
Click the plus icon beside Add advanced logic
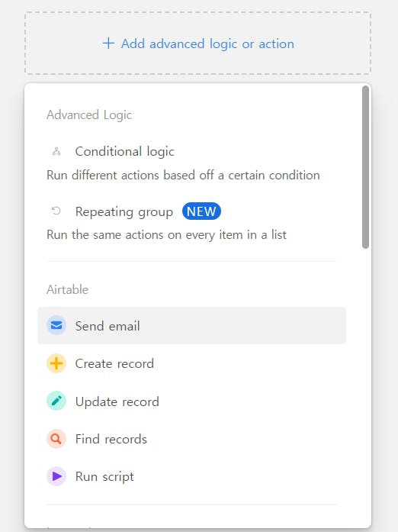click(x=108, y=44)
